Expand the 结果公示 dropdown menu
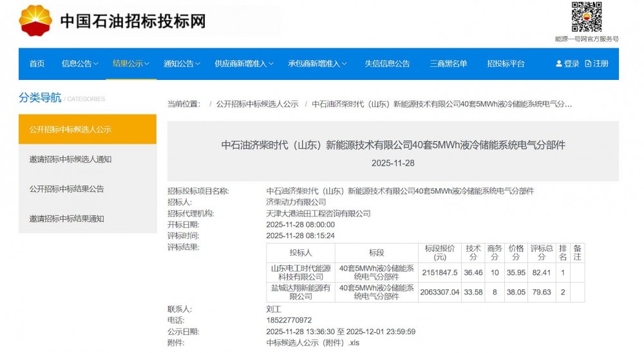 [131, 64]
